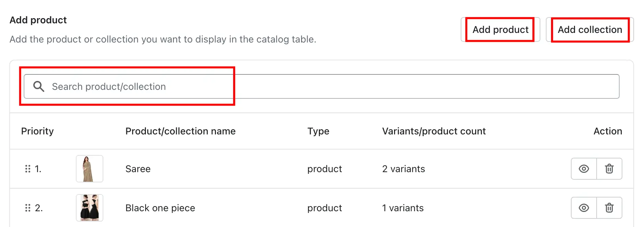The height and width of the screenshot is (227, 644).
Task: Open the Black one piece thumbnail
Action: [x=89, y=208]
